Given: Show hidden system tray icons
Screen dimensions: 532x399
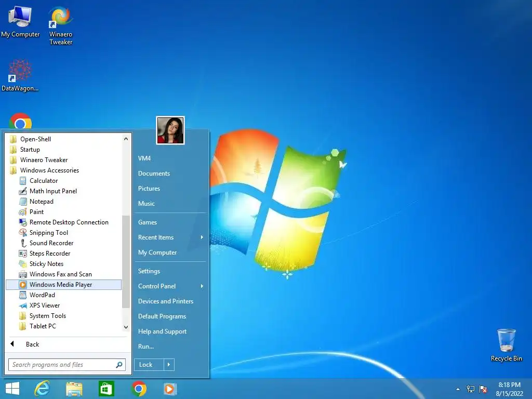Looking at the screenshot, I should pos(458,389).
